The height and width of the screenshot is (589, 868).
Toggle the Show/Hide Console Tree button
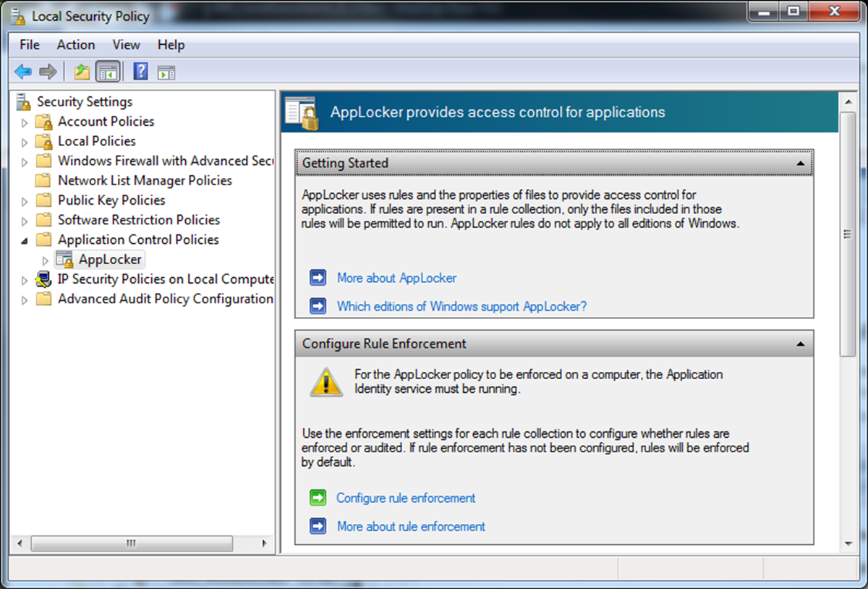point(108,72)
